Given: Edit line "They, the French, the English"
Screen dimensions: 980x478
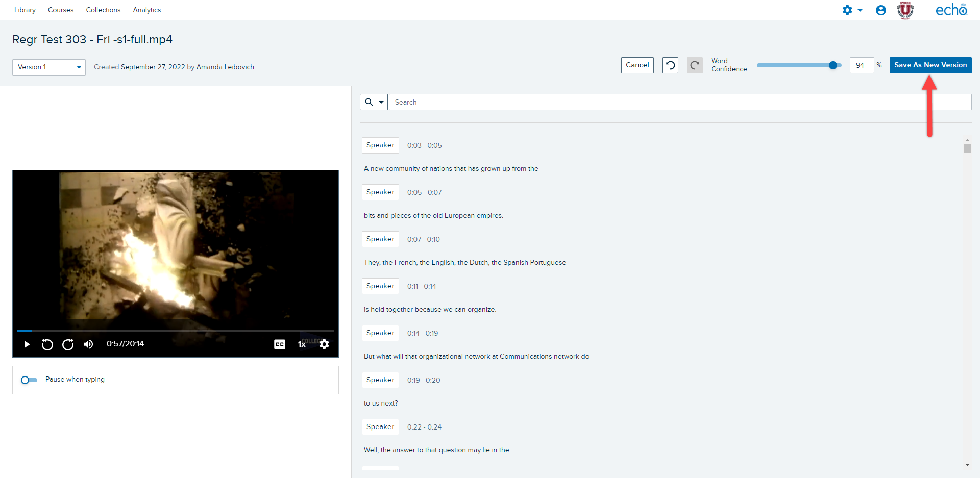Looking at the screenshot, I should coord(465,263).
